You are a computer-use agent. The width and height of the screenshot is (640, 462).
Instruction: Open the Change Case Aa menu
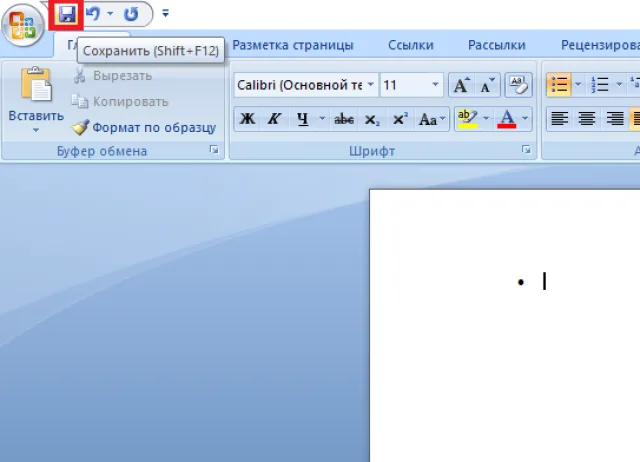431,119
